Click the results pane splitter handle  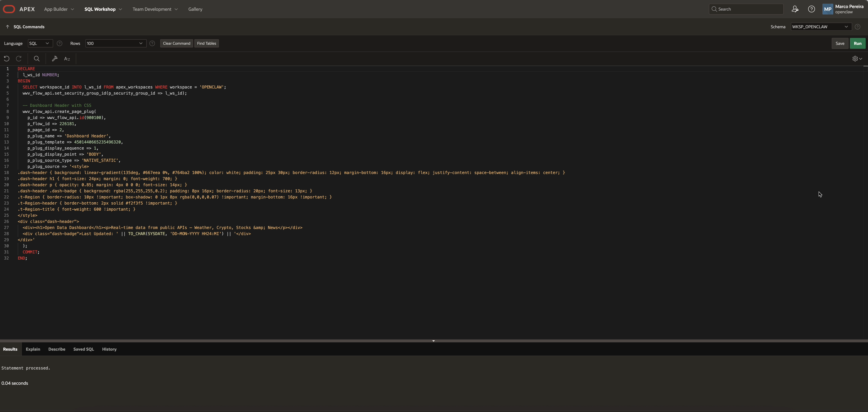[433, 341]
